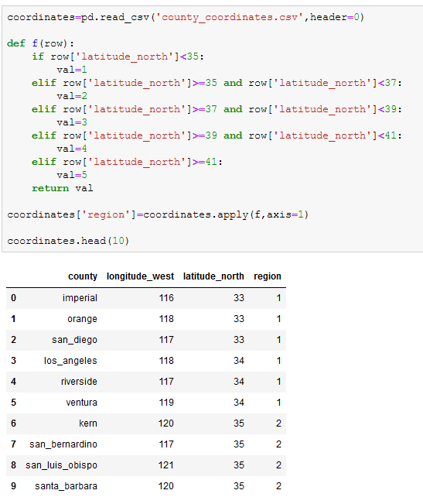Click the county column header
The image size is (423, 504).
click(83, 276)
